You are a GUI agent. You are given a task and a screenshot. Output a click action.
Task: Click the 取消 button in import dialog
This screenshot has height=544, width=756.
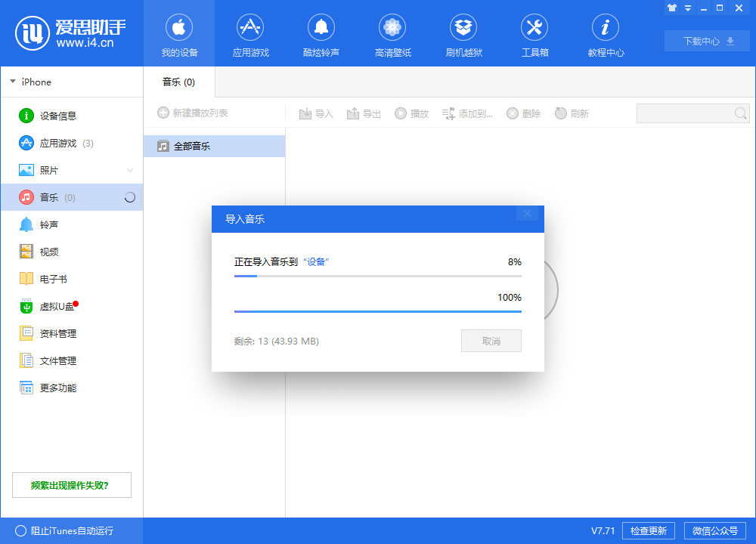[x=491, y=341]
